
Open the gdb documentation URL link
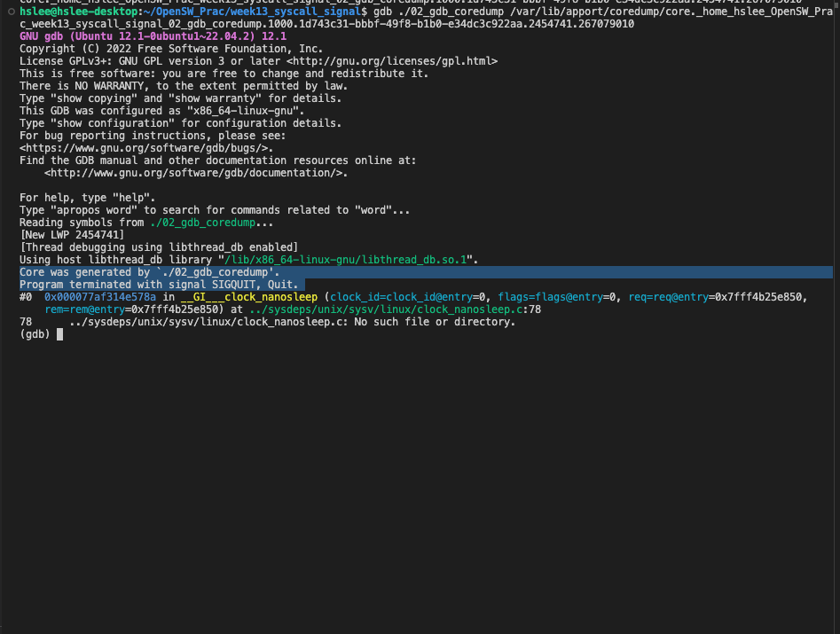point(192,173)
